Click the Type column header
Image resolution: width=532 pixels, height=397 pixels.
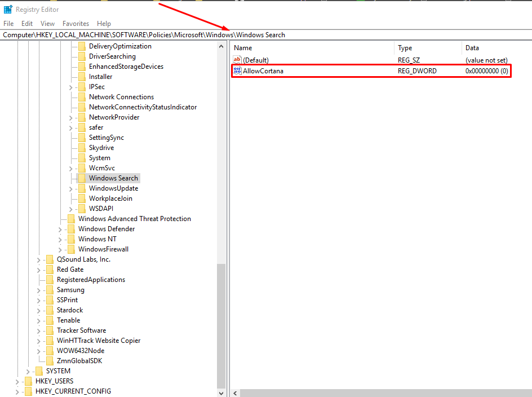tap(405, 48)
